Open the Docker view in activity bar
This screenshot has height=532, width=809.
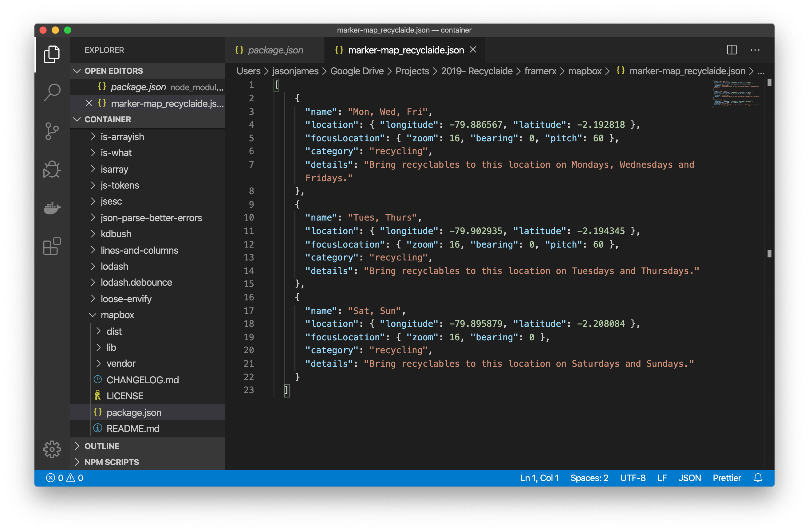pos(52,208)
